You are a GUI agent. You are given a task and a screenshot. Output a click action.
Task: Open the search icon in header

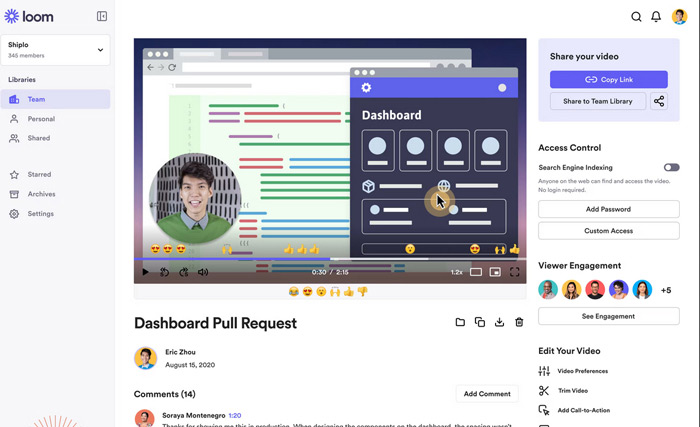pos(636,17)
